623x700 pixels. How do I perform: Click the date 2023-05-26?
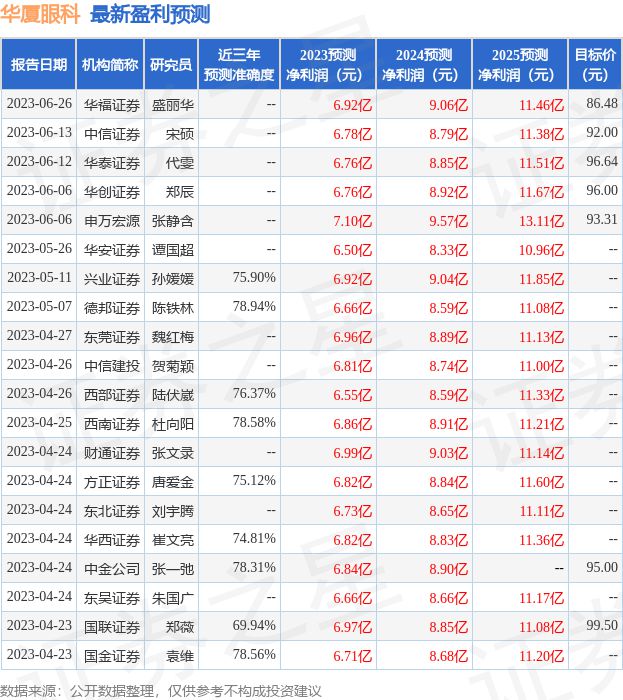point(39,249)
